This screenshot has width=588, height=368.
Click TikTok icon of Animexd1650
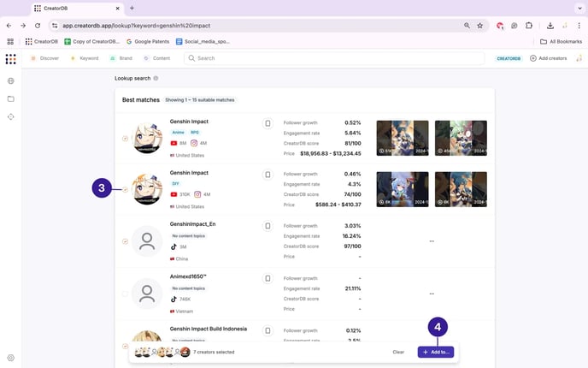tap(173, 300)
